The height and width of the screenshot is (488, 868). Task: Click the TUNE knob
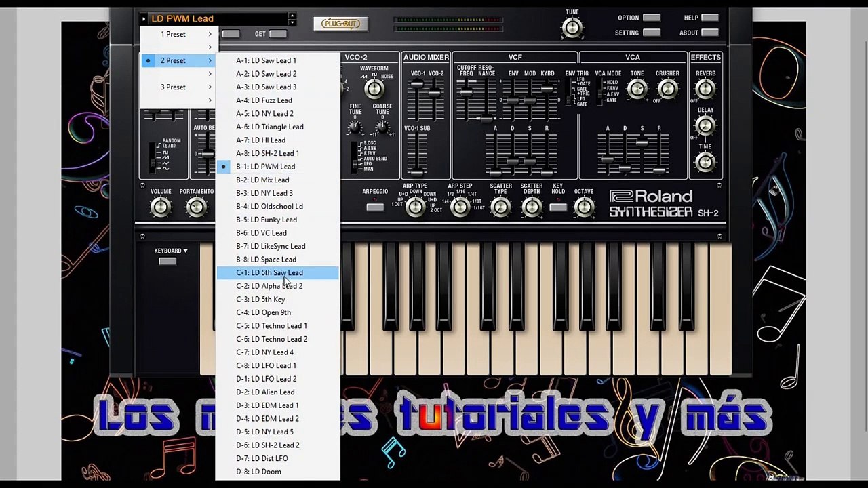(572, 28)
